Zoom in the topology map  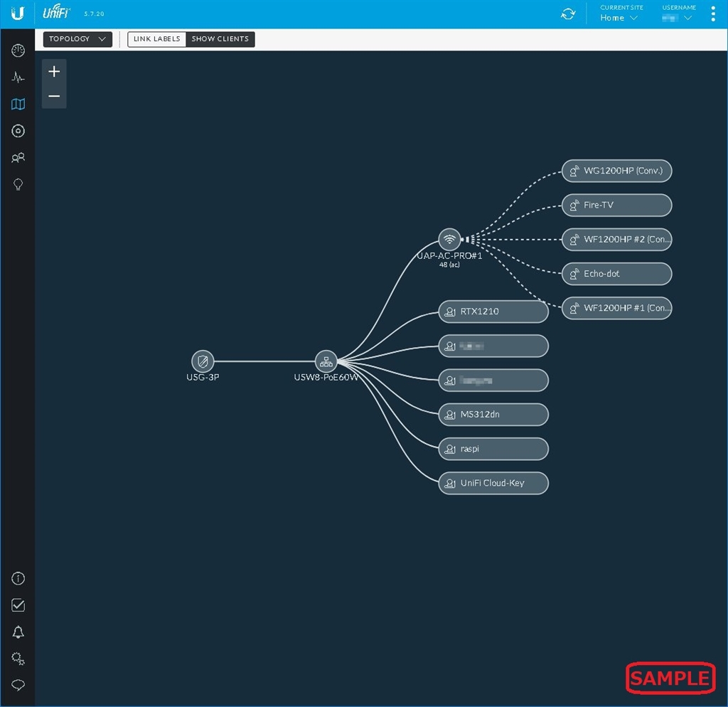(x=54, y=72)
